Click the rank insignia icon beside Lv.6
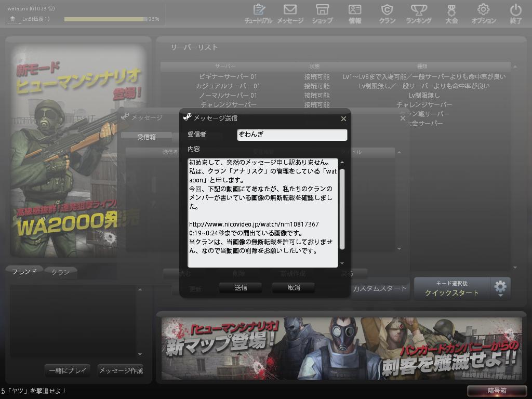Viewport: 532px width, 399px height. click(x=13, y=19)
